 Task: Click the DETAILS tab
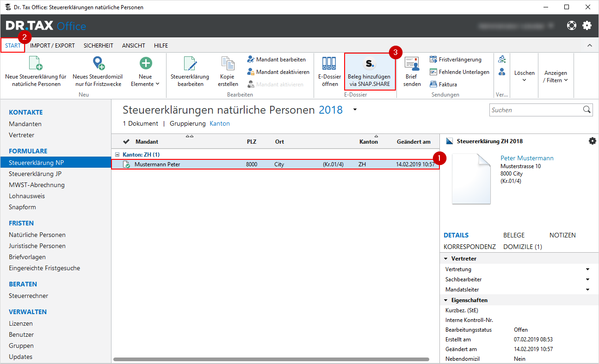pos(456,235)
